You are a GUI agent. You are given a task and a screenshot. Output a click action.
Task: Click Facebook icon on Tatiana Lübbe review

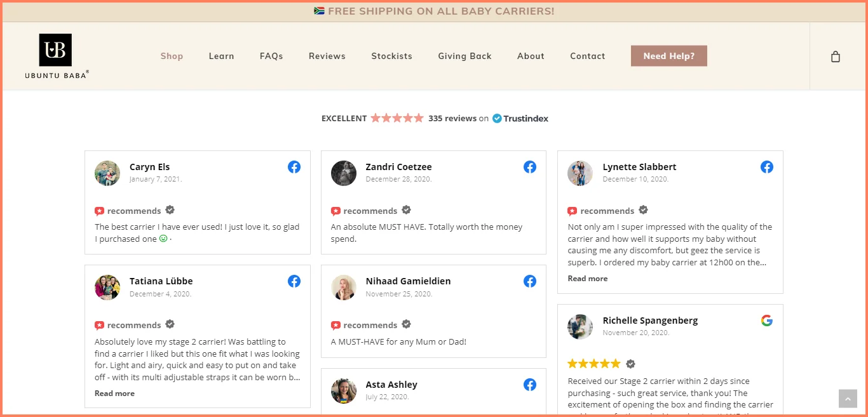point(294,281)
